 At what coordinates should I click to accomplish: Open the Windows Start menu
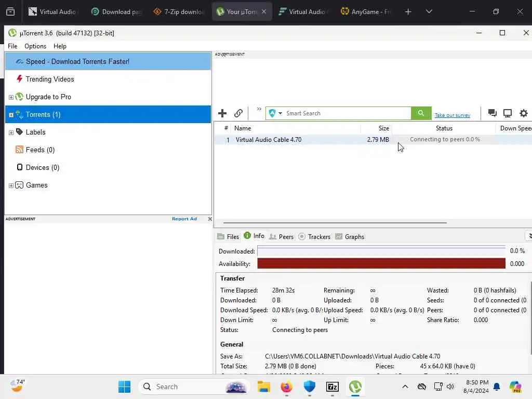(x=124, y=387)
